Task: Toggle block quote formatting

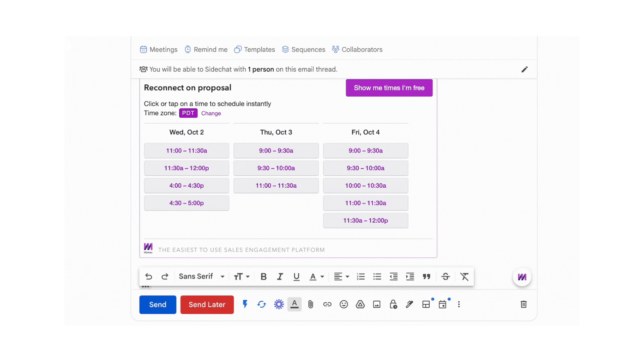Action: (x=427, y=277)
